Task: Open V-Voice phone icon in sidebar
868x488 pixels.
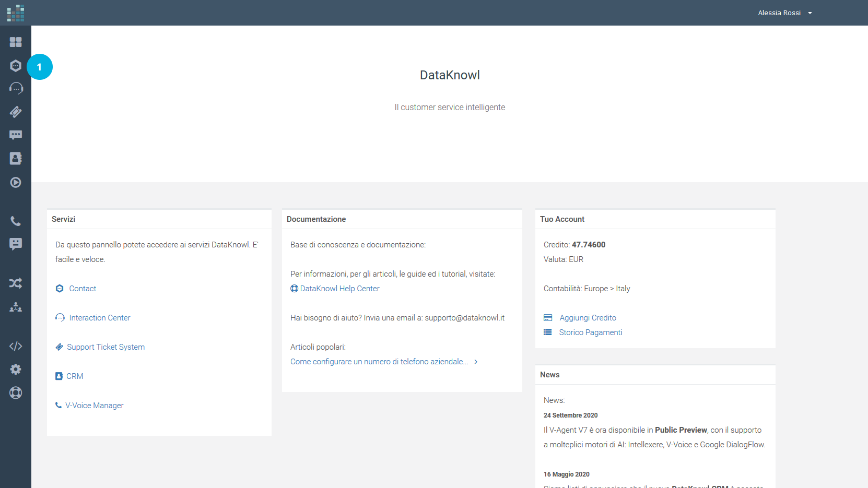Action: pyautogui.click(x=16, y=221)
